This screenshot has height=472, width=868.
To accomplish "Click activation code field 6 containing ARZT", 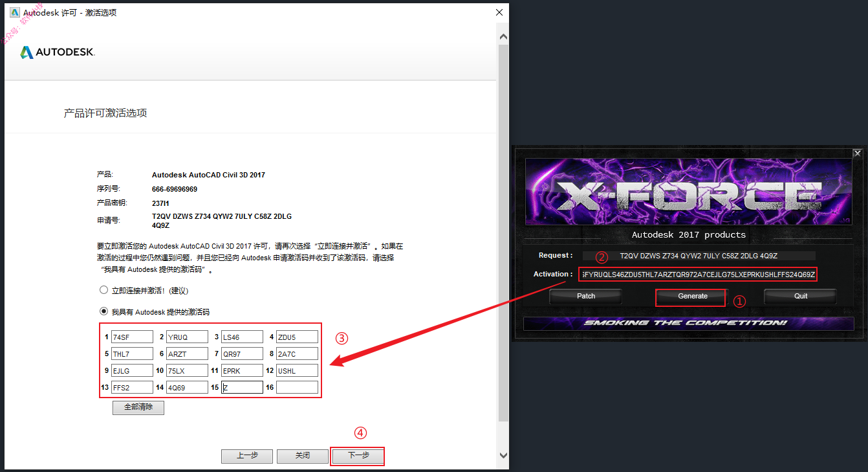I will click(187, 354).
